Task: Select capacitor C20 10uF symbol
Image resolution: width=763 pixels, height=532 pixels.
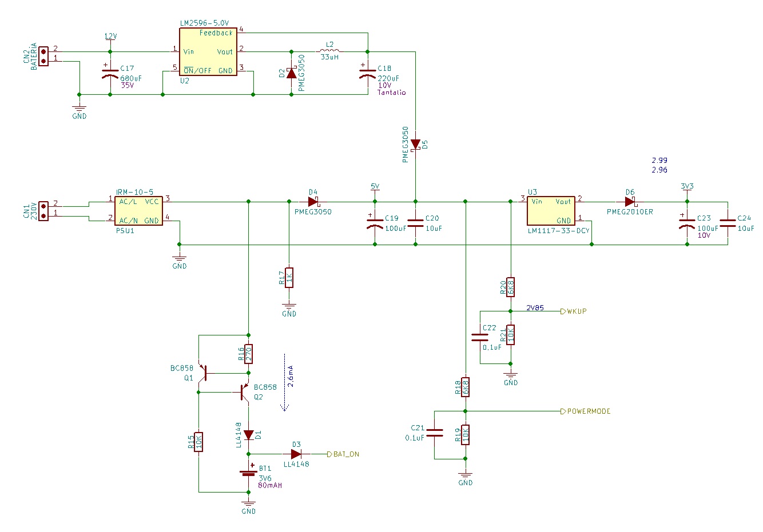Action: (x=416, y=223)
